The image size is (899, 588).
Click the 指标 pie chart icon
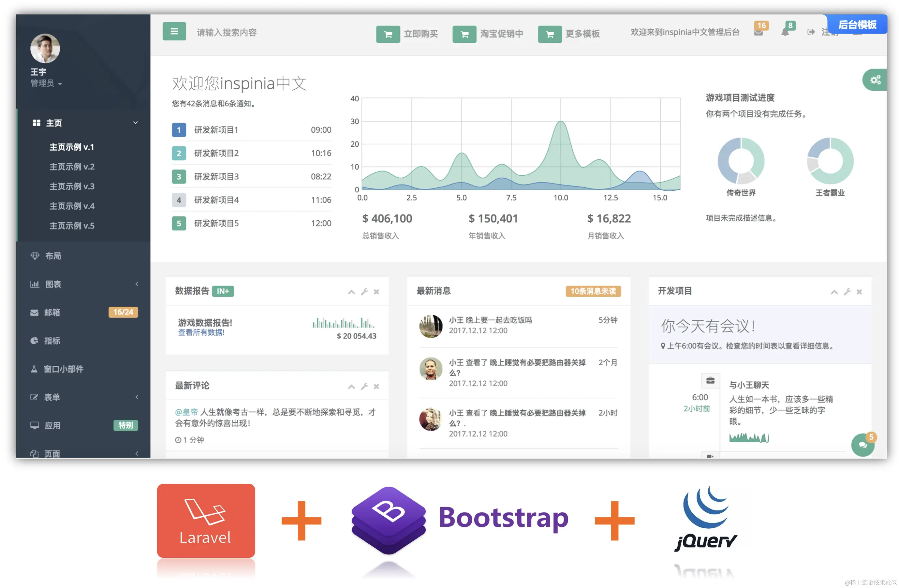[x=34, y=341]
